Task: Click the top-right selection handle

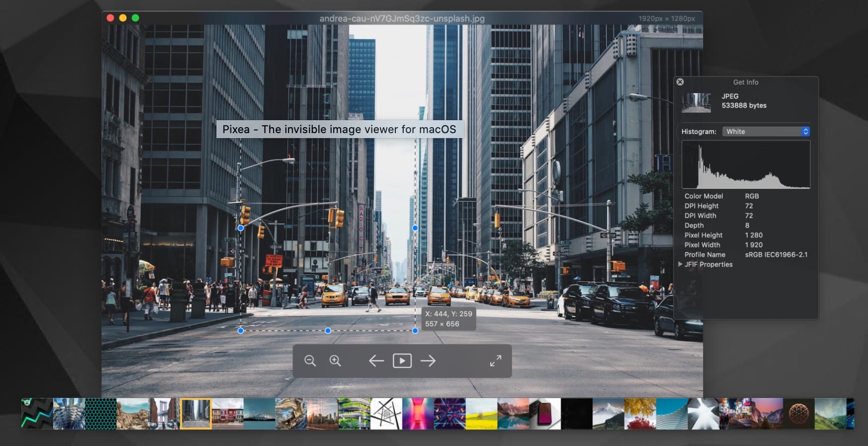Action: pos(415,228)
